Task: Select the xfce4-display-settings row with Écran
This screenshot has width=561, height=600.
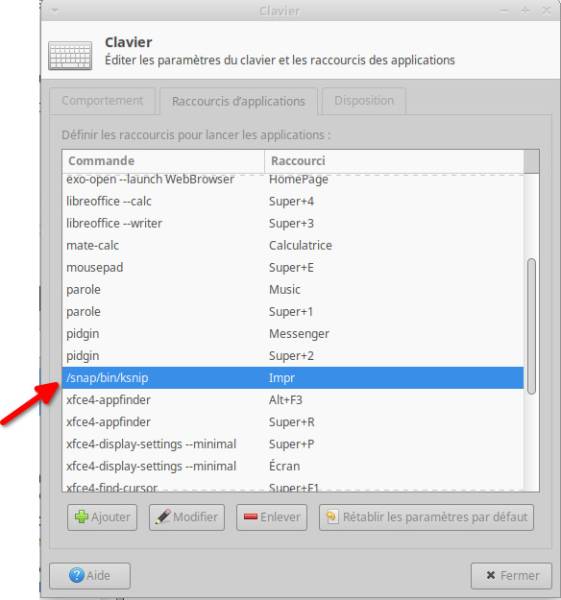Action: pyautogui.click(x=293, y=466)
